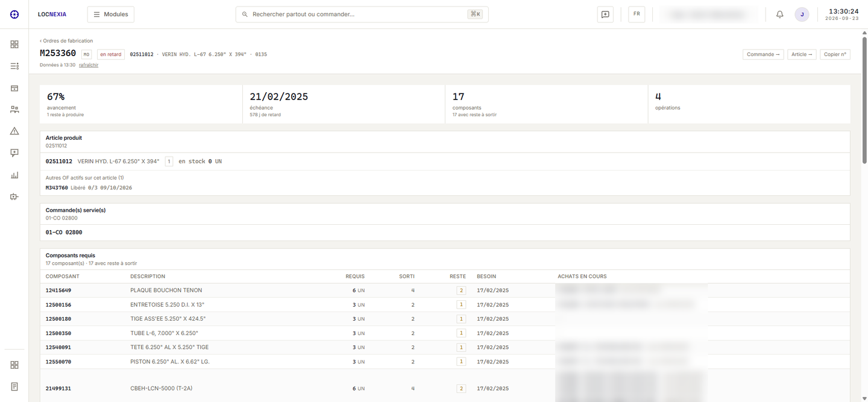Focus the Rechercher partout ou commander search field
The image size is (868, 402).
click(362, 14)
